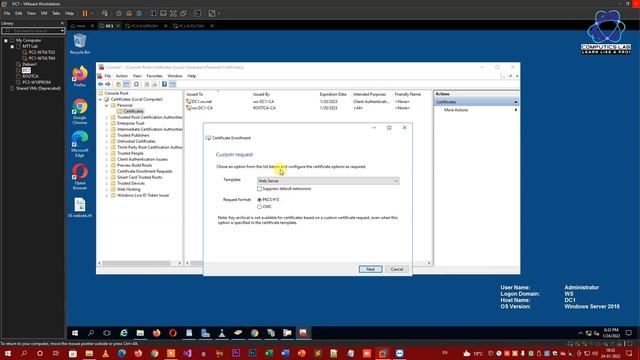640x360 pixels.
Task: Click the VMware snapshot clock icon
Action: click(119, 13)
